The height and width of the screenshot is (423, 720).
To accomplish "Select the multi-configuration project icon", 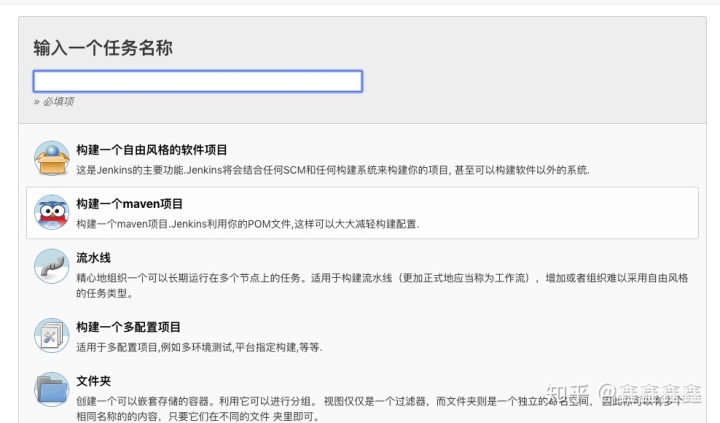I will tap(52, 336).
